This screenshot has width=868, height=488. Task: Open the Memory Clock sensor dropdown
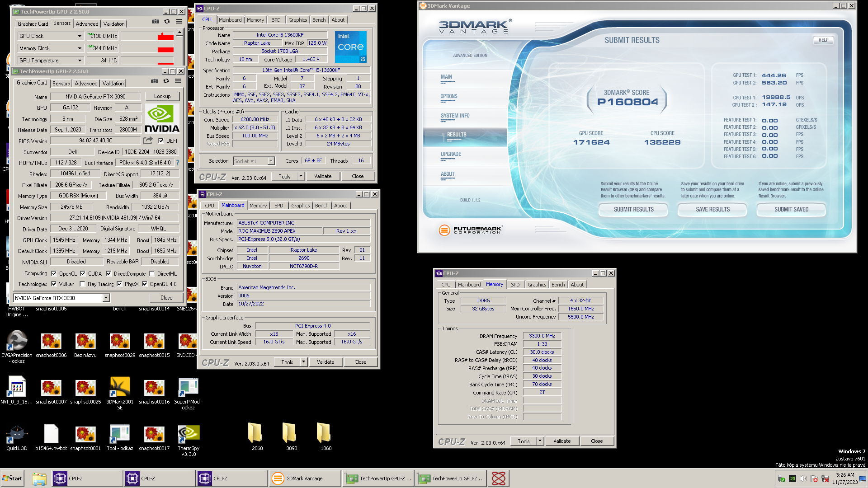[80, 48]
